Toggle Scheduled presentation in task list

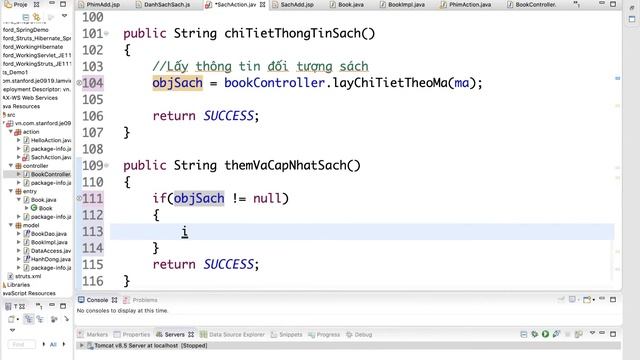click(40, 319)
